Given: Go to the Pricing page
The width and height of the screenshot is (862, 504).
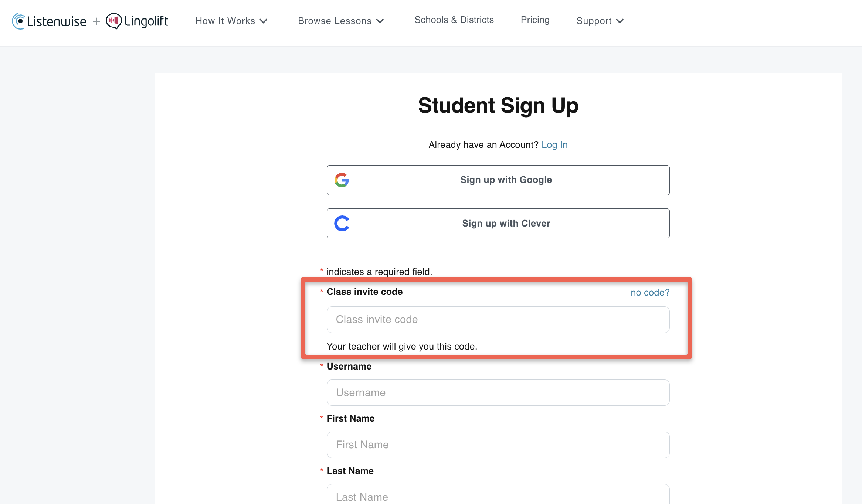Looking at the screenshot, I should point(535,20).
